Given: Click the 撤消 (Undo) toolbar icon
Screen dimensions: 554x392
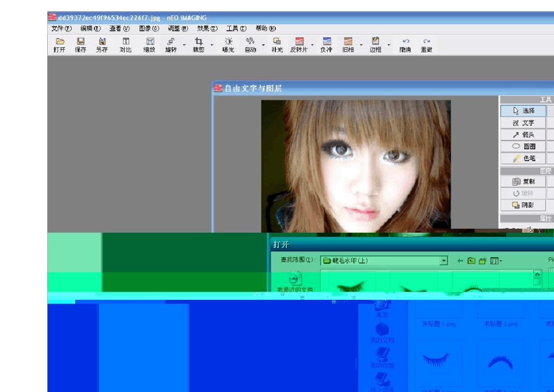Looking at the screenshot, I should [x=405, y=45].
